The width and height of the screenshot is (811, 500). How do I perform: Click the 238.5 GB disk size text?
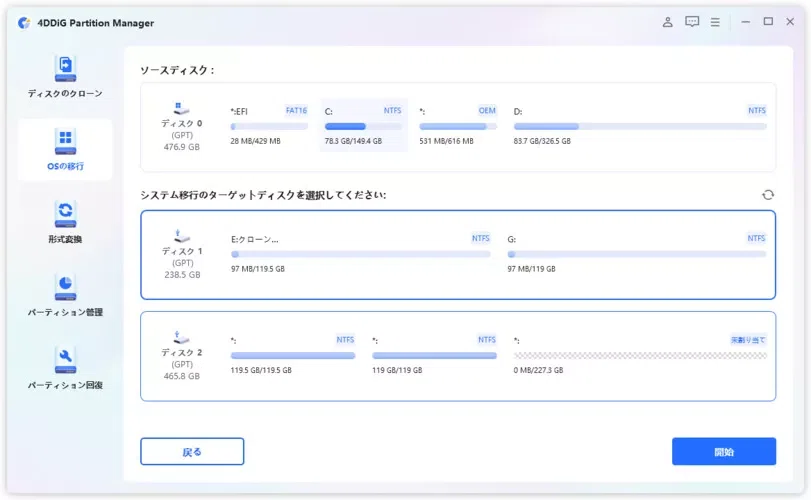[x=182, y=275]
